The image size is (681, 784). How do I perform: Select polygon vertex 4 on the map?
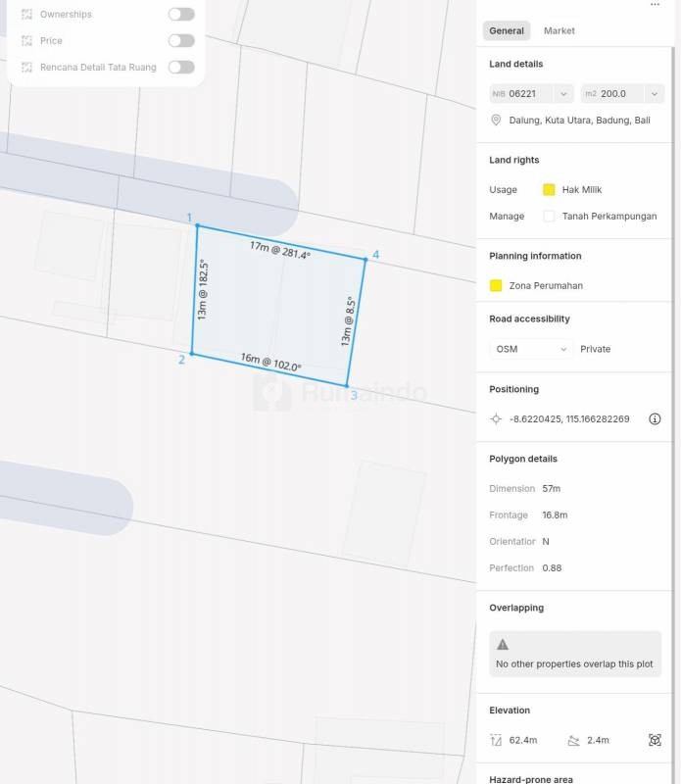365,259
